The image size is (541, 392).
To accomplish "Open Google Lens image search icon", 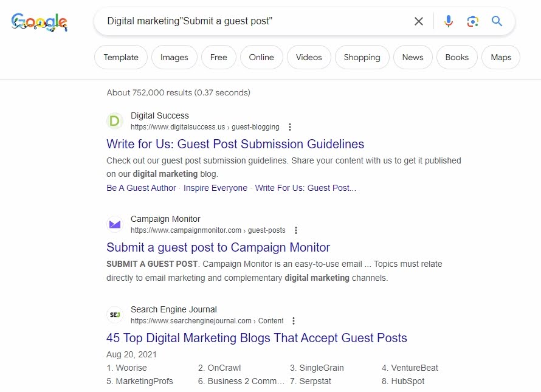I will pyautogui.click(x=473, y=21).
